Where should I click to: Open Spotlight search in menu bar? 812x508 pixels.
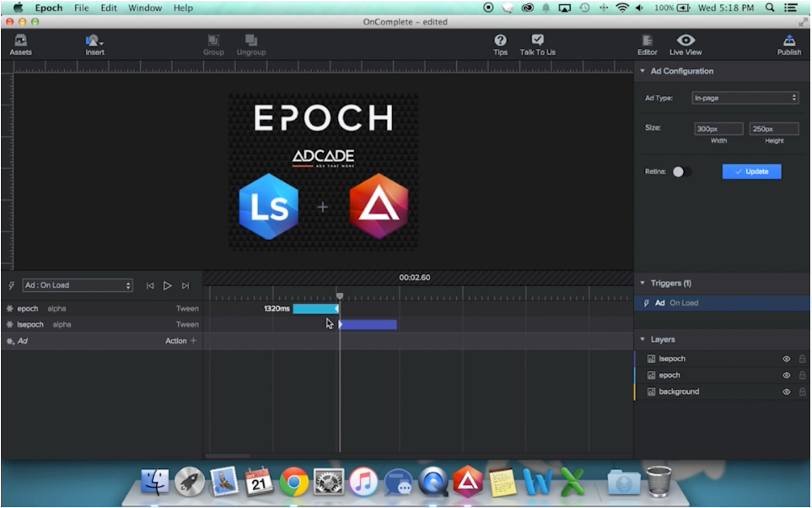point(770,8)
